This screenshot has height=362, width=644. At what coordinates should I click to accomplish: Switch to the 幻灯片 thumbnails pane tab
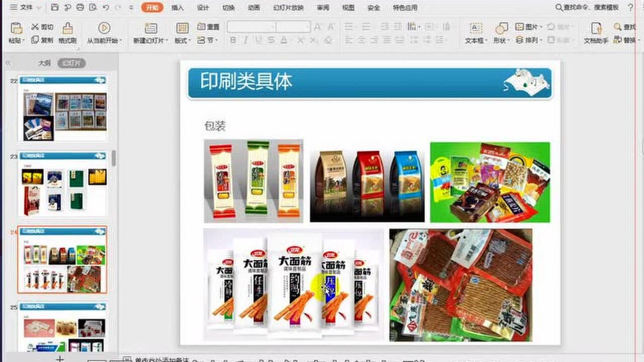coord(71,63)
